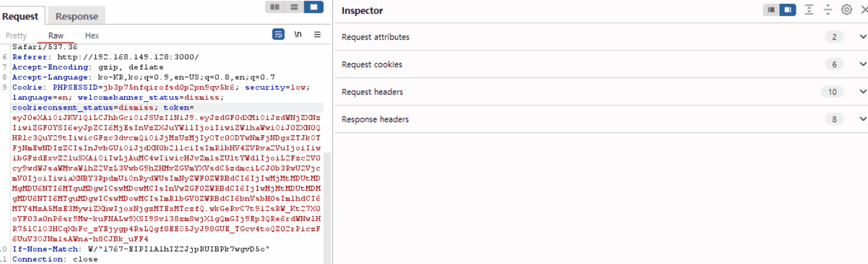Viewport: 868px width, 264px height.
Task: Select combined tabbed view layout
Action: tap(313, 7)
